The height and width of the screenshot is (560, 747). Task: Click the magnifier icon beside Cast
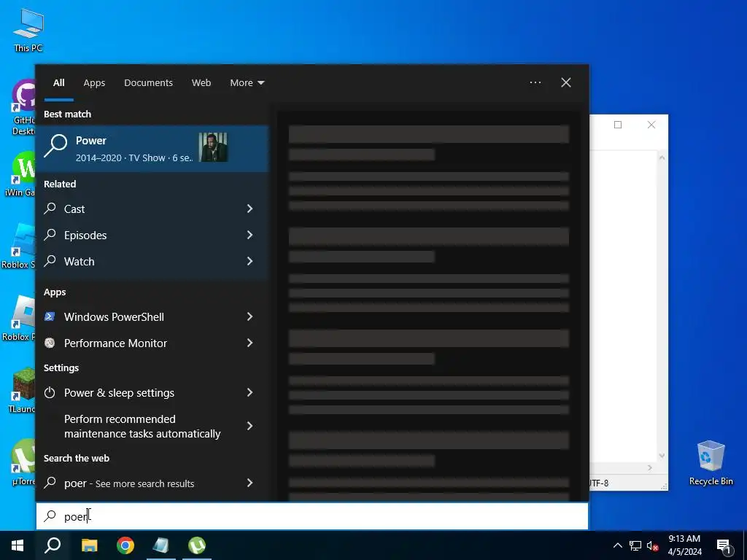tap(50, 208)
